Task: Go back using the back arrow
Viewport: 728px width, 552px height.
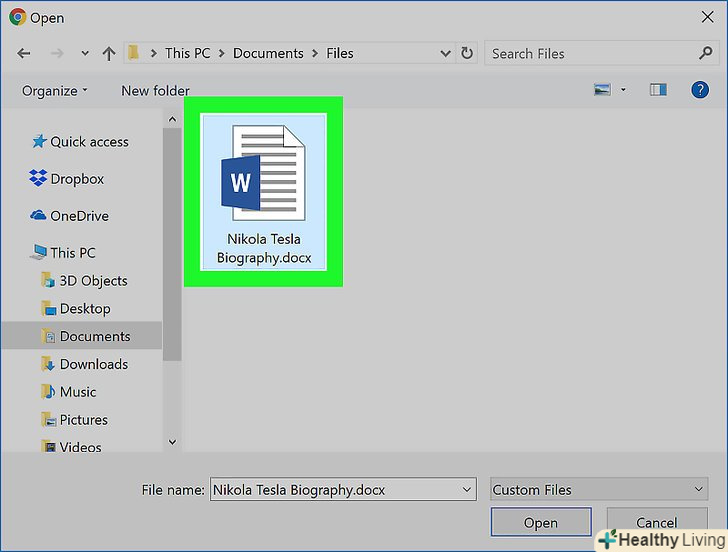Action: pos(24,53)
